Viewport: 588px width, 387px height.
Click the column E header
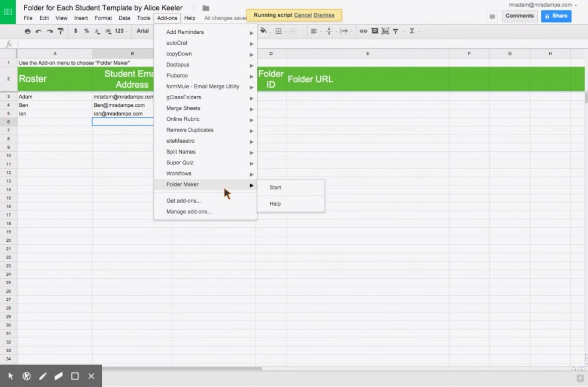(x=367, y=54)
